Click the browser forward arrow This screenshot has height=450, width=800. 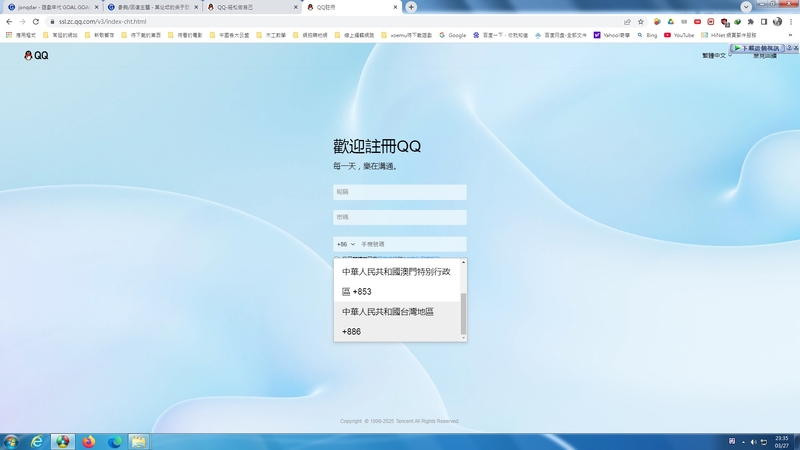pyautogui.click(x=22, y=21)
